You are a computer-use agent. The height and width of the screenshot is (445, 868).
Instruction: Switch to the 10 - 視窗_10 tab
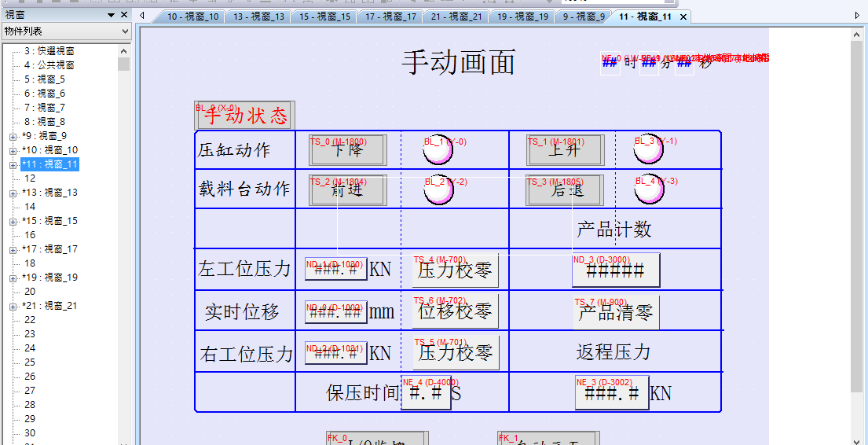point(192,17)
